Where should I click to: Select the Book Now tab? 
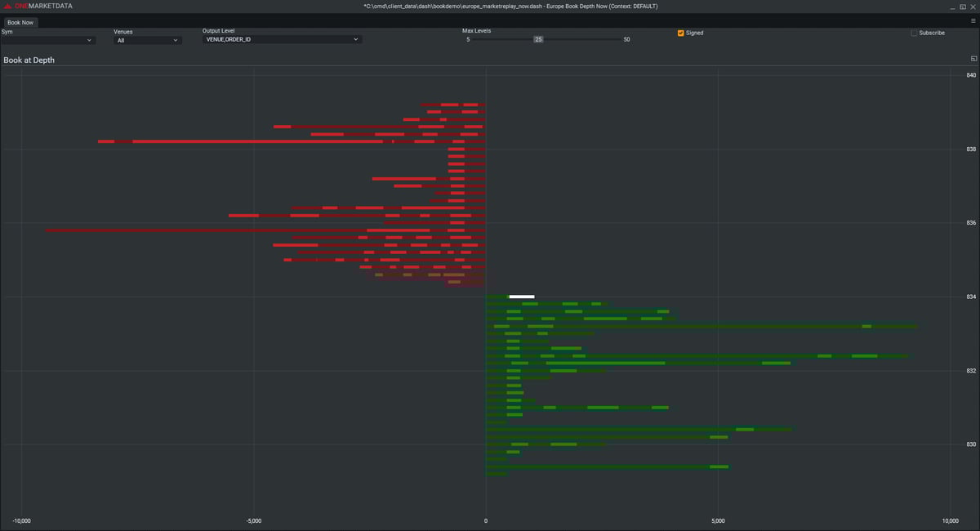(x=20, y=22)
